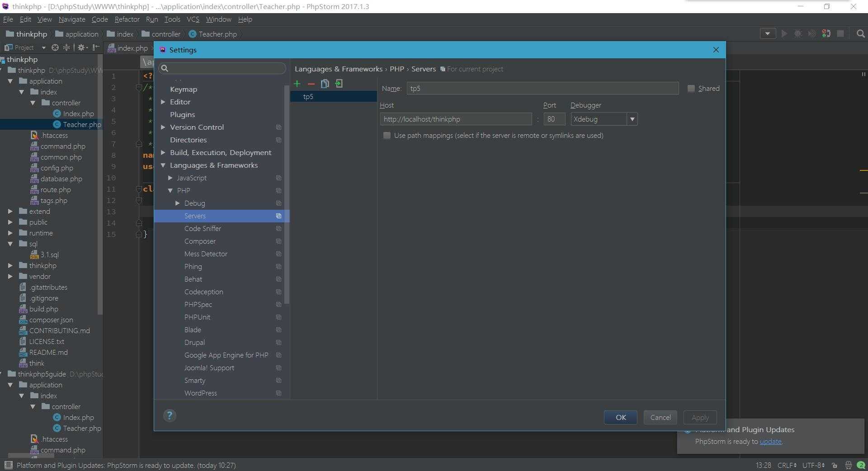Remove selected server with minus icon

point(311,84)
